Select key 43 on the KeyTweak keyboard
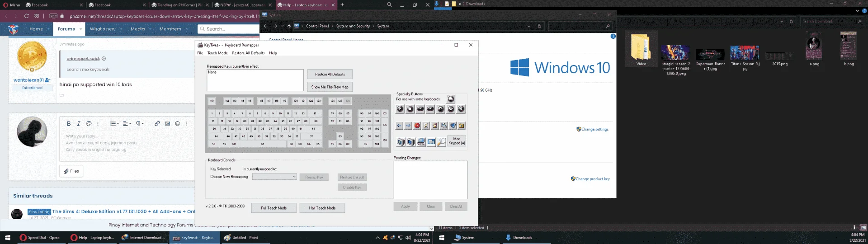The width and height of the screenshot is (868, 244). [313, 129]
